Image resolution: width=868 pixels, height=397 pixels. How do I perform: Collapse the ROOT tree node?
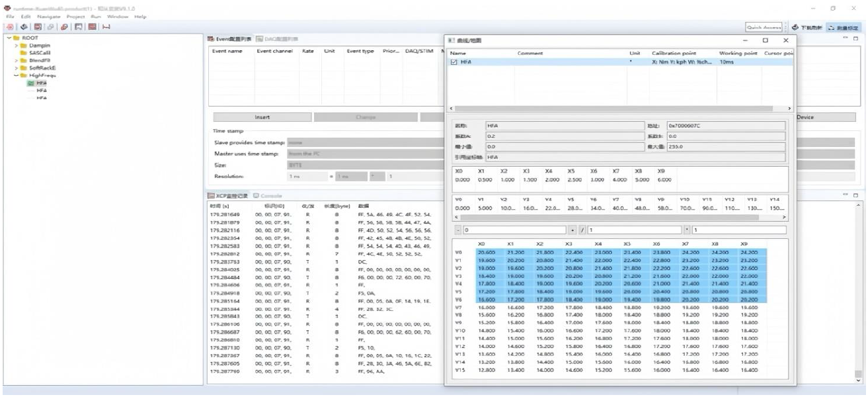9,38
